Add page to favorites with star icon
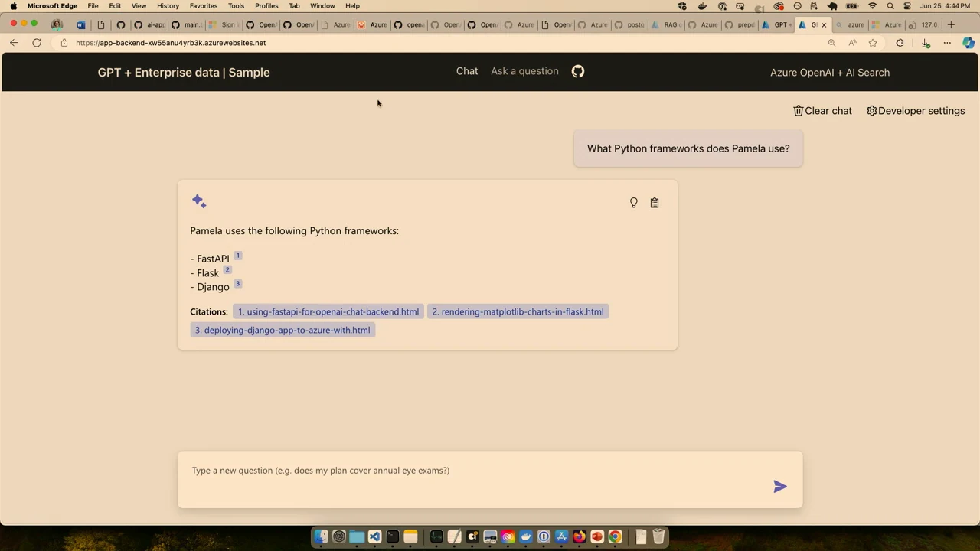Image resolution: width=980 pixels, height=551 pixels. [x=873, y=43]
